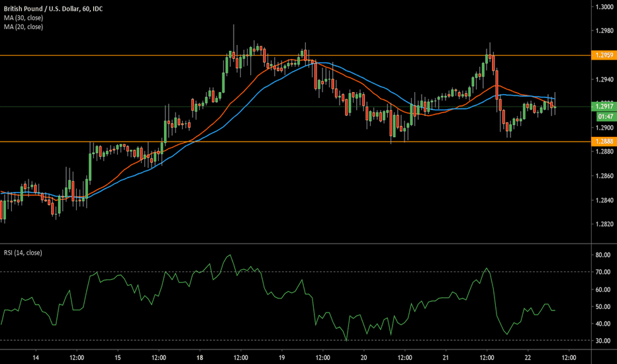The height and width of the screenshot is (364, 617).
Task: Click the 1.2820 price axis label
Action: [x=602, y=224]
